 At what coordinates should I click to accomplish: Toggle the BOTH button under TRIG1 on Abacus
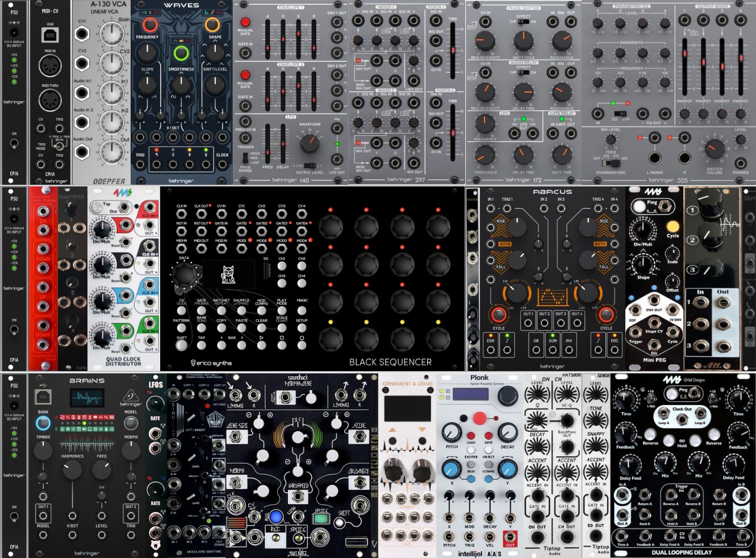tap(505, 244)
